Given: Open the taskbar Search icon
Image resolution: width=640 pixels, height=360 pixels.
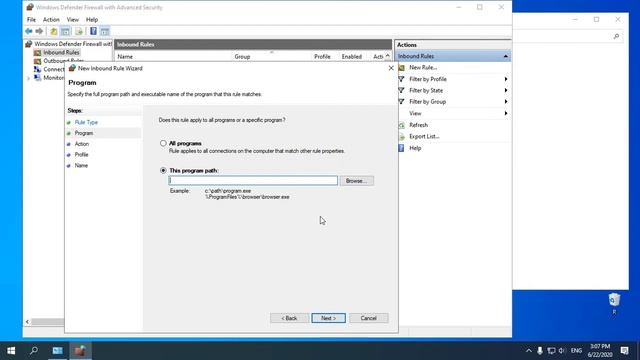Looking at the screenshot, I should [34, 351].
